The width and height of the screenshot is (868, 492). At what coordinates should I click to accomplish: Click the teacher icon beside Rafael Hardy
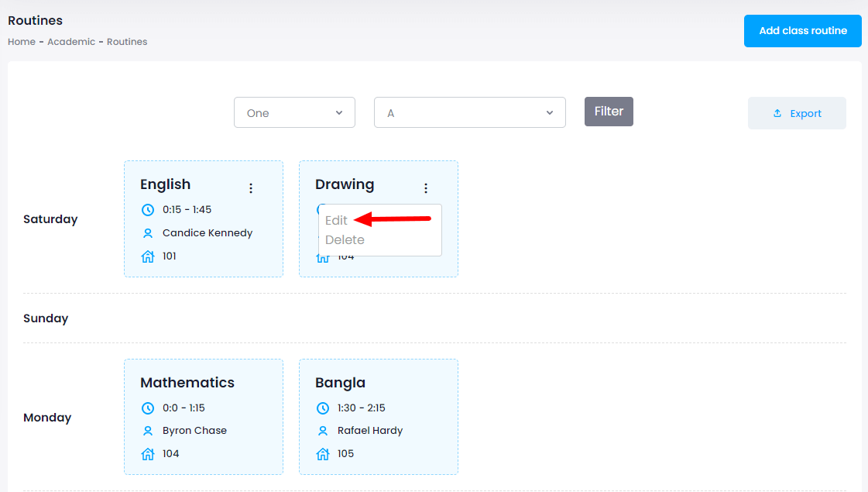click(323, 431)
